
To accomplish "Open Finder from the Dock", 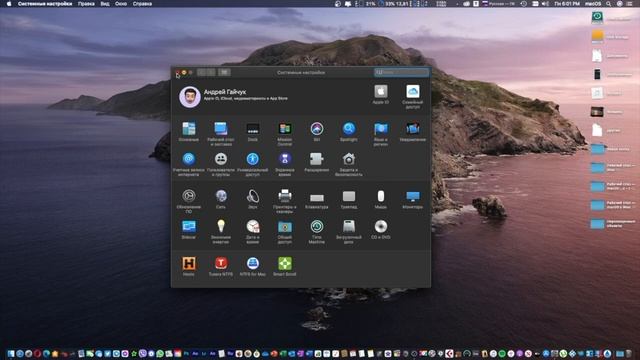I will coord(11,353).
